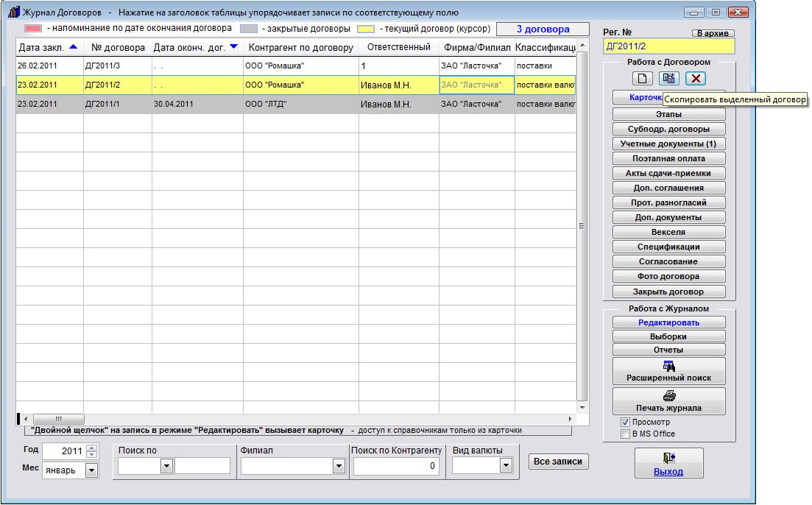Viewport: 812px width, 505px height.
Task: Click Печать журнала printer button
Action: click(x=668, y=401)
